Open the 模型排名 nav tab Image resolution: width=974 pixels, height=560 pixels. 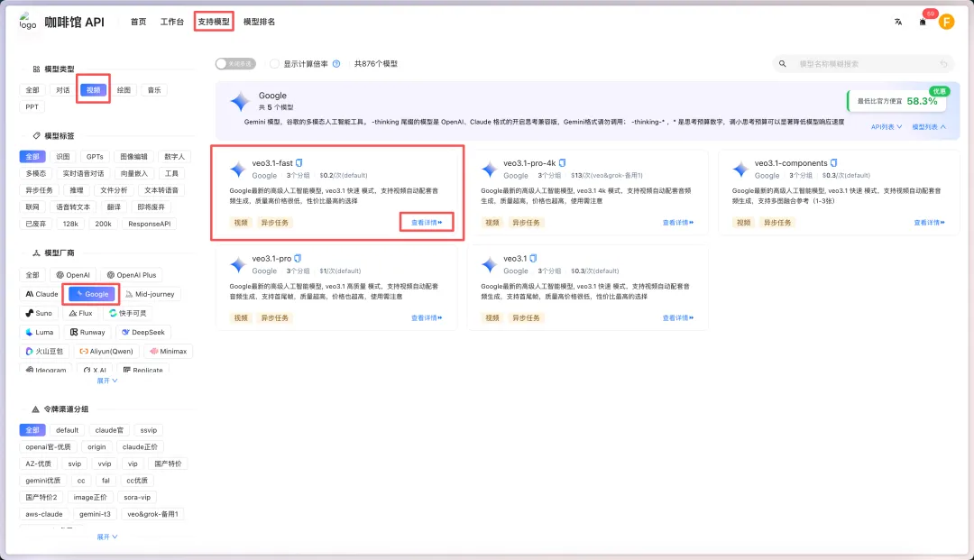pos(259,22)
